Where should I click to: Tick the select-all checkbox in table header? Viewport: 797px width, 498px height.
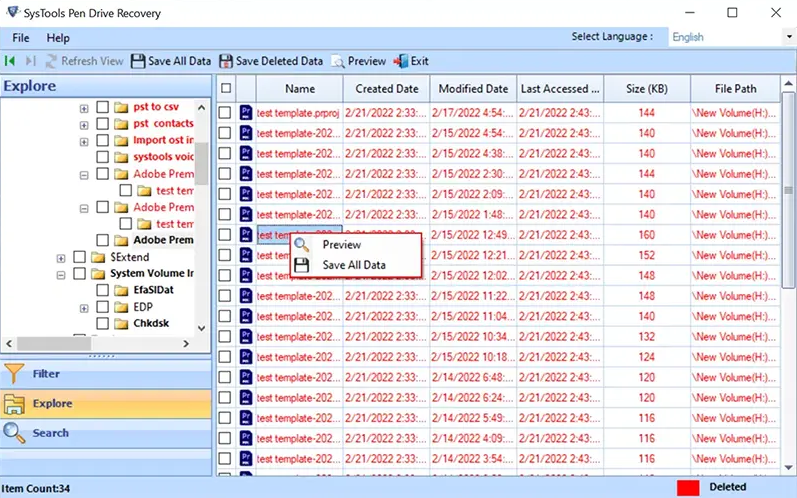coord(226,88)
